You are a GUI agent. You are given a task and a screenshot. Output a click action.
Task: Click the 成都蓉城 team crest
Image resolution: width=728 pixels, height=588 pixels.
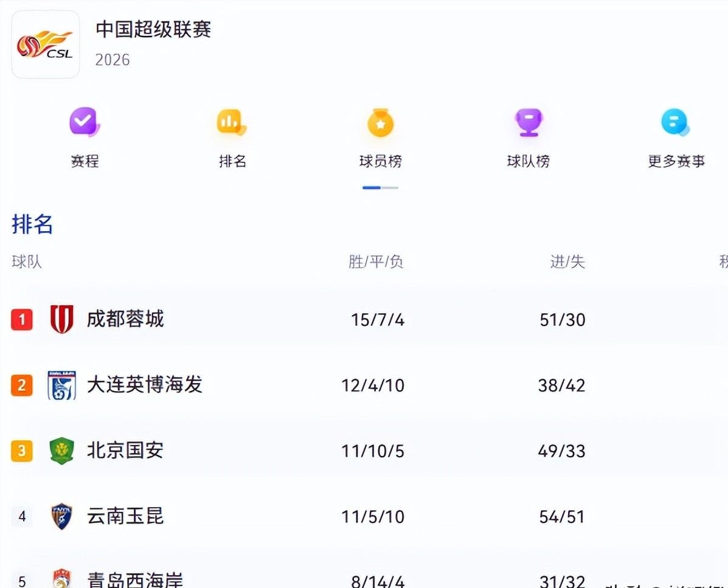(62, 319)
